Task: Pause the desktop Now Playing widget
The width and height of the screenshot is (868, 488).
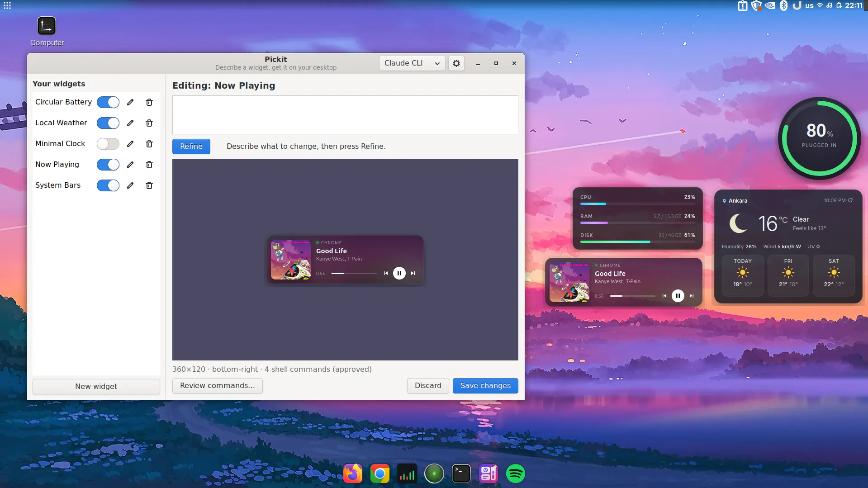Action: point(678,296)
